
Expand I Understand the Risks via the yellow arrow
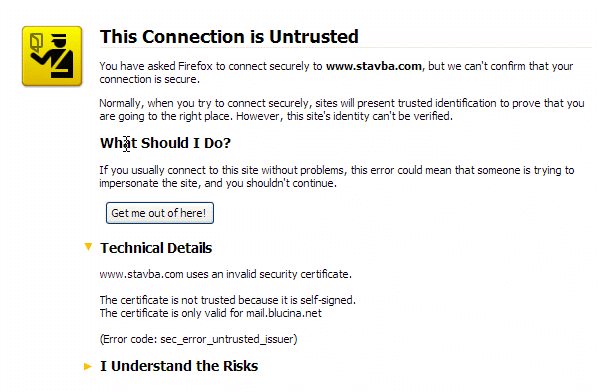88,366
